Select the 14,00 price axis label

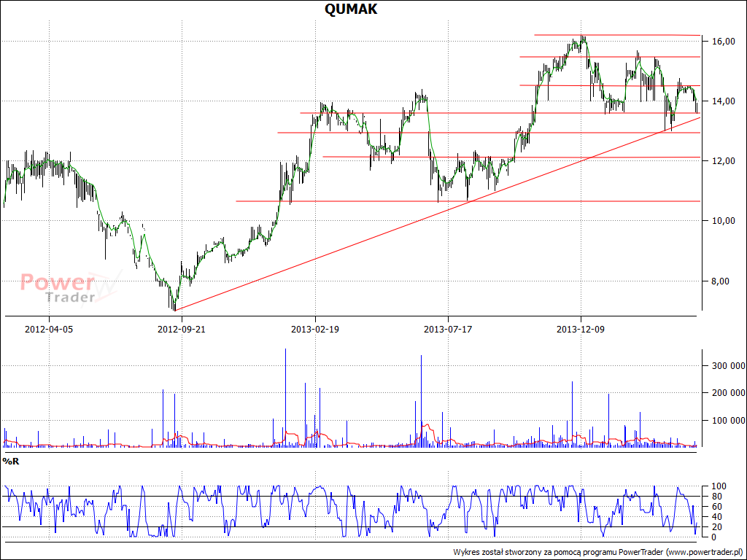point(723,101)
